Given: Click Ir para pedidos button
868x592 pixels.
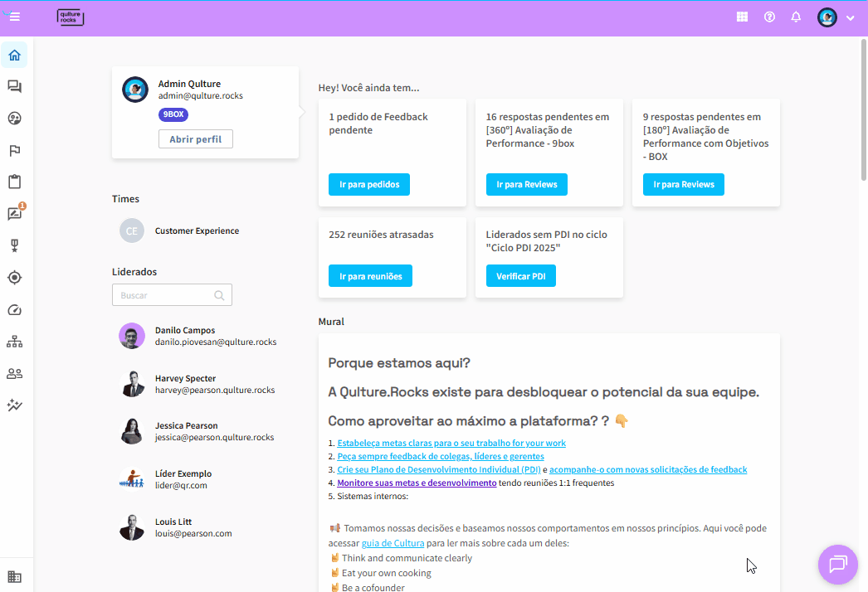Looking at the screenshot, I should click(x=369, y=184).
